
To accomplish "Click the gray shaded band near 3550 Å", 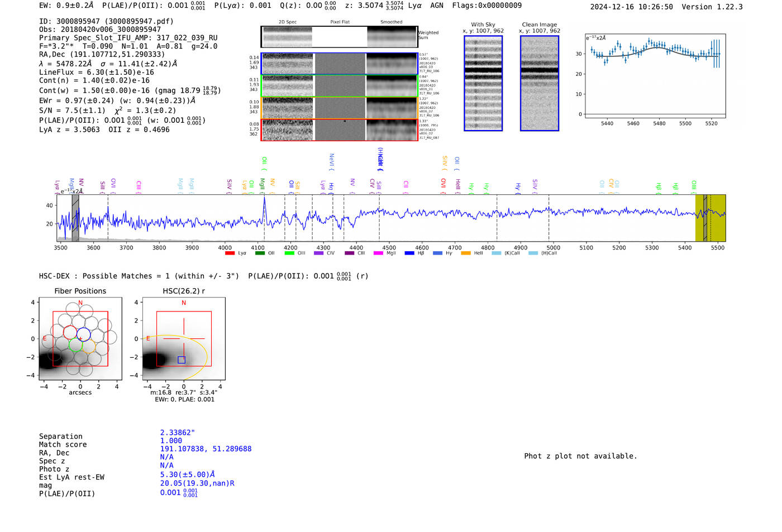I will (x=75, y=218).
